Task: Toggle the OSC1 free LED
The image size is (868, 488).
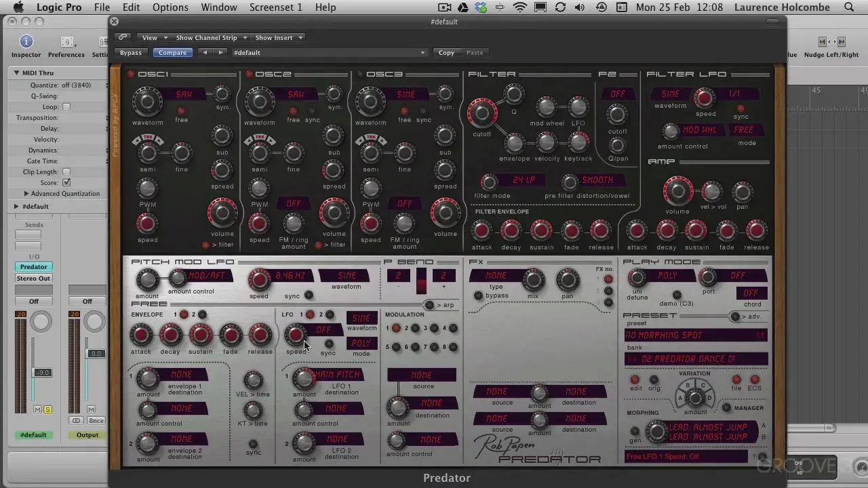Action: 181,111
